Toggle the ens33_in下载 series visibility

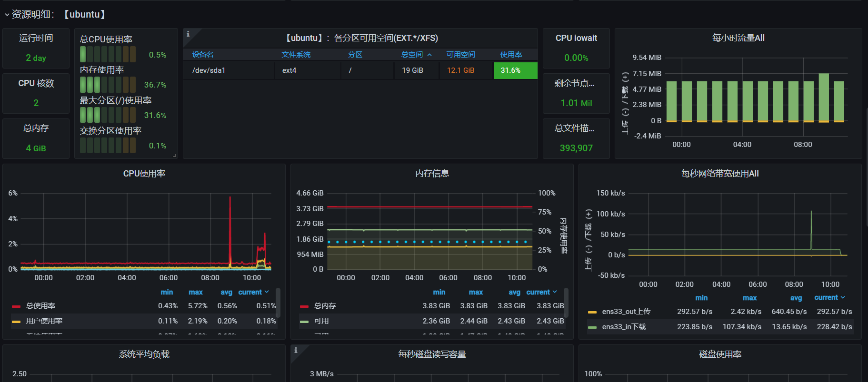point(624,327)
